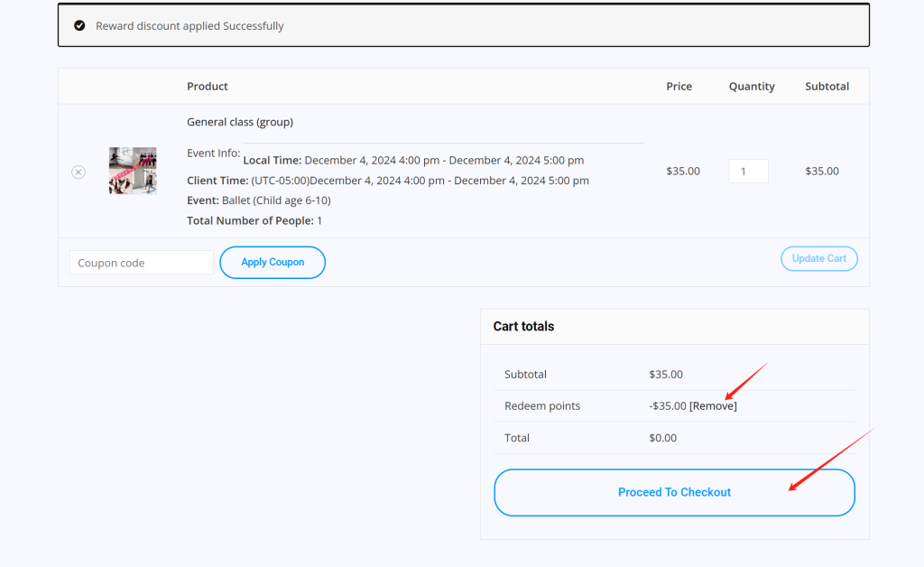924x567 pixels.
Task: Proceed To Checkout
Action: click(x=674, y=492)
